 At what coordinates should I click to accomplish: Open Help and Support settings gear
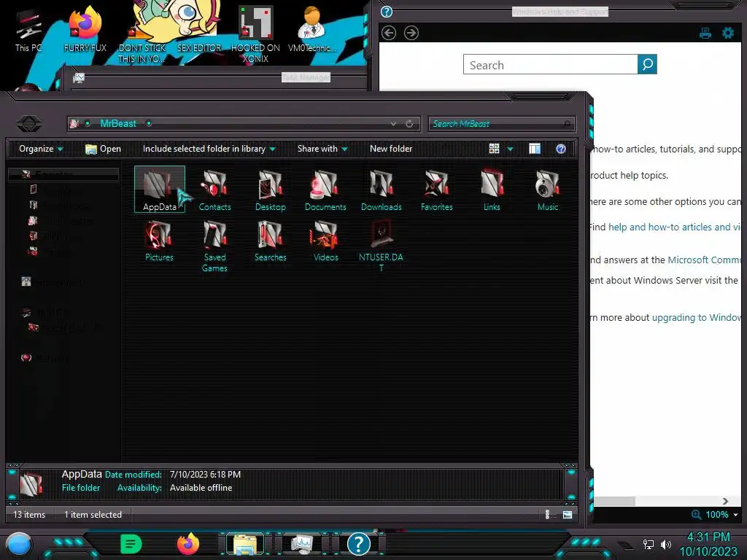point(728,33)
